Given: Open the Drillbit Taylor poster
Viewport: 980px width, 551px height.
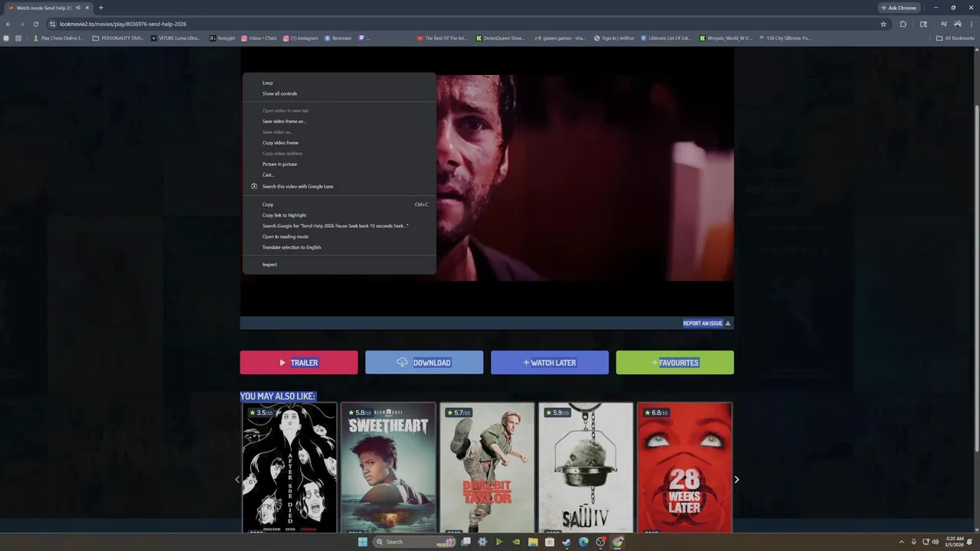Looking at the screenshot, I should [487, 468].
